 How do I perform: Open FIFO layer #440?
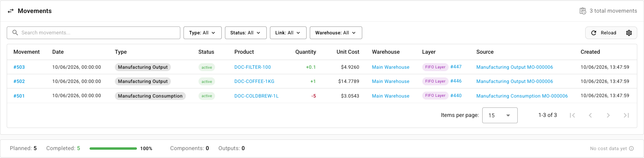[x=456, y=96]
